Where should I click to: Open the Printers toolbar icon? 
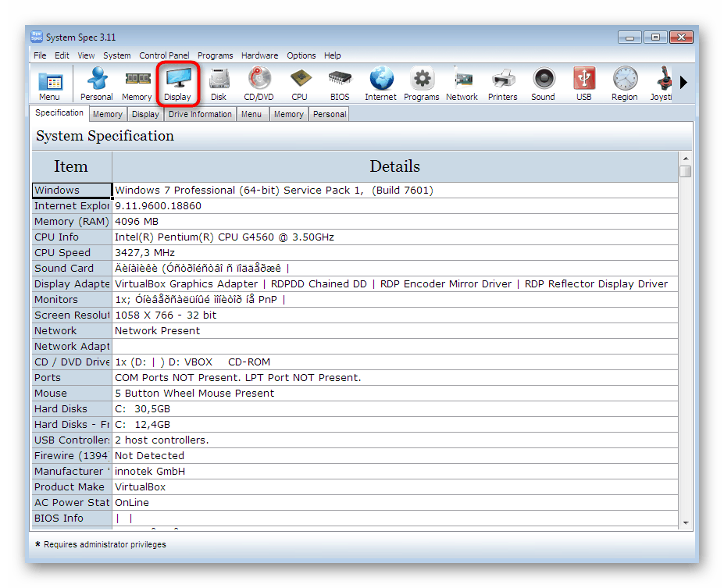tap(503, 84)
